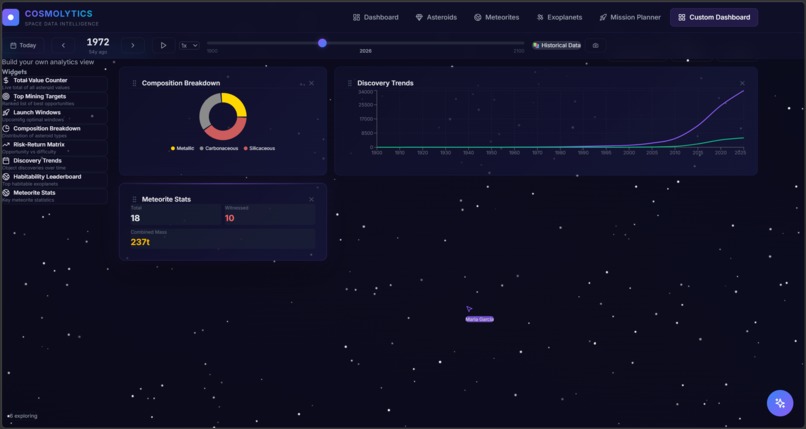Screen dimensions: 806x429
Task: Select the Custom Dashboard tab
Action: [x=714, y=17]
